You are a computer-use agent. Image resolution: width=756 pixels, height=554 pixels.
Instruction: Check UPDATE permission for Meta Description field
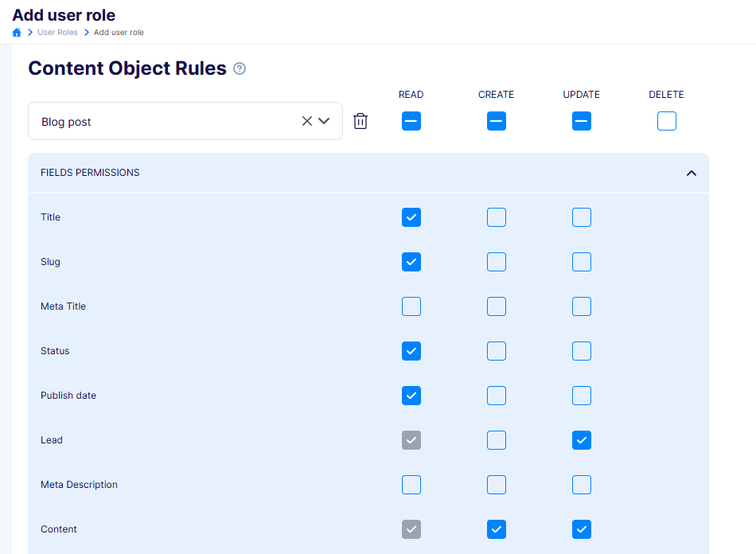point(582,485)
